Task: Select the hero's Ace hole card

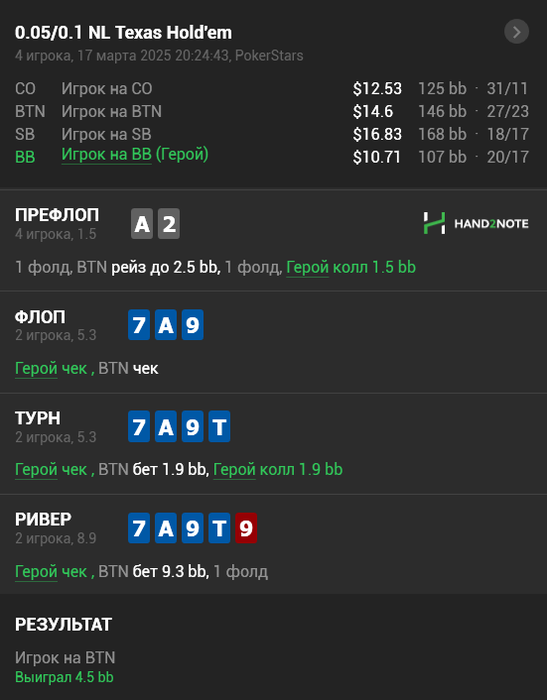Action: [x=142, y=224]
